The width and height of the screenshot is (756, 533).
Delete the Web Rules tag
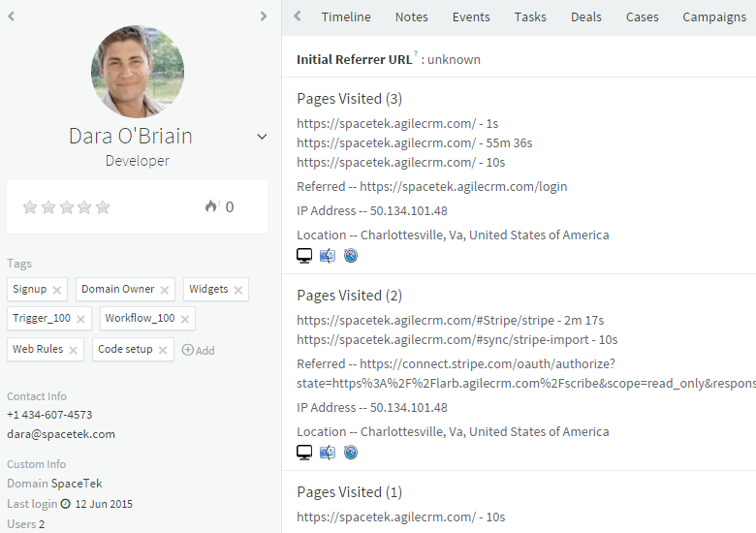[x=73, y=351]
